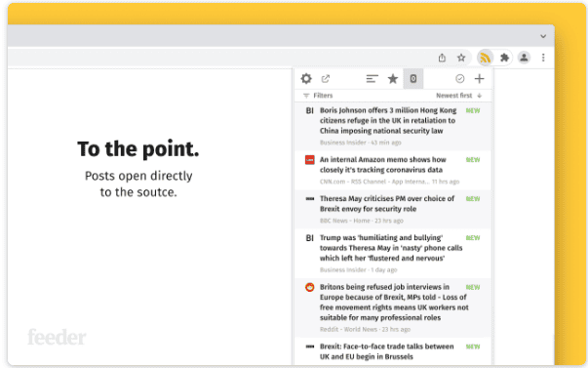
Task: Click NEW badge on Boris Johnson post
Action: point(473,110)
